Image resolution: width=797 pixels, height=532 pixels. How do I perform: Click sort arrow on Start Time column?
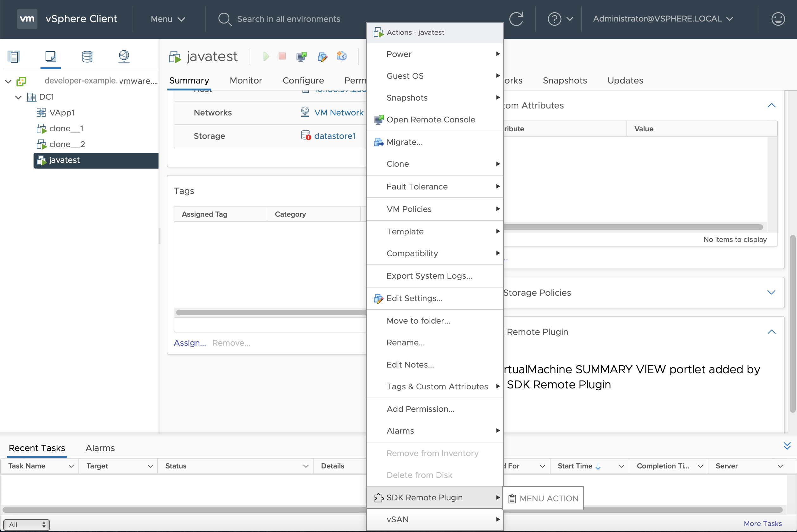[598, 467]
